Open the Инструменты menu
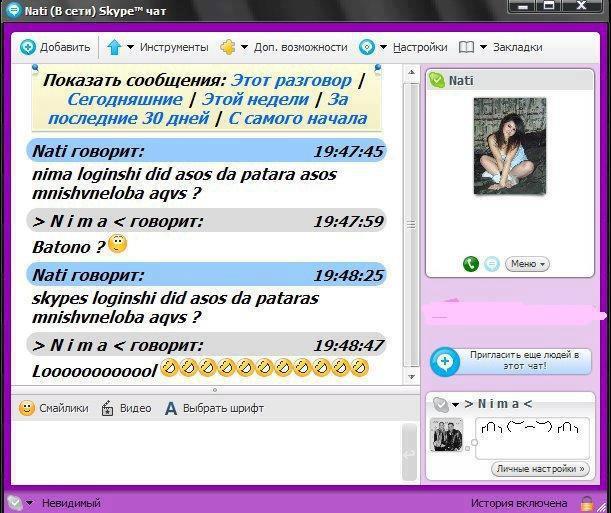Image resolution: width=611 pixels, height=513 pixels. point(174,47)
